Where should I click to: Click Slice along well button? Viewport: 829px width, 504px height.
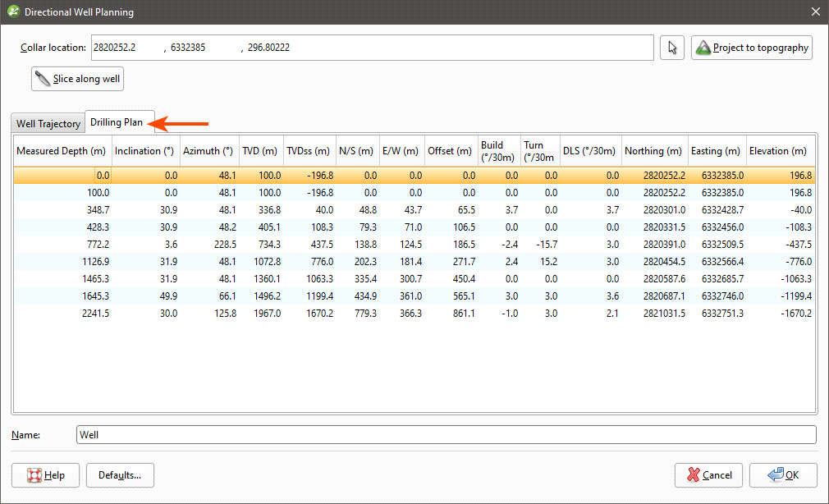point(78,80)
